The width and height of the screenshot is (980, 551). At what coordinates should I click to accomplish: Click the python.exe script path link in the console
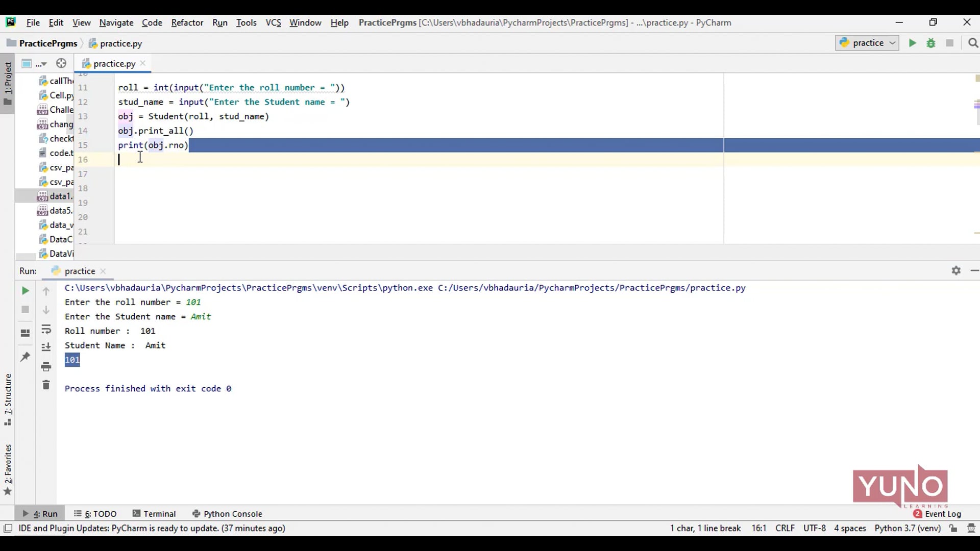[x=249, y=288]
